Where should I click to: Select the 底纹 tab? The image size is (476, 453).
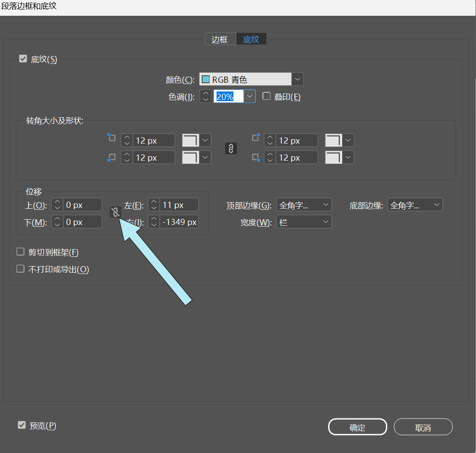click(251, 39)
